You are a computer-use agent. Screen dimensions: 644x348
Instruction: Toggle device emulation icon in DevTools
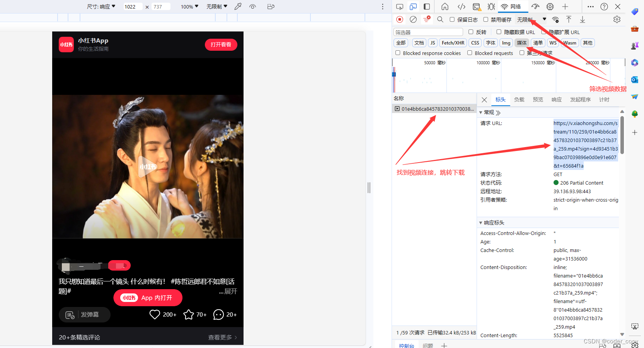[413, 7]
